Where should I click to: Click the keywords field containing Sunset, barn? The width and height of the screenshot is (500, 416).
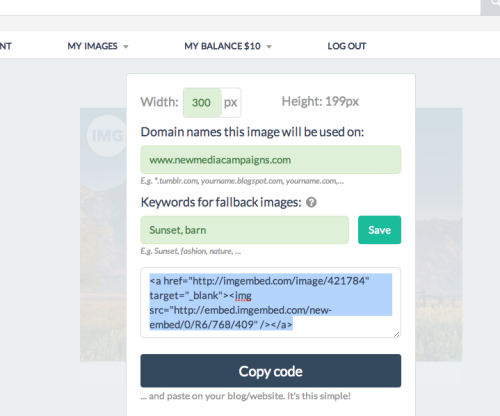(245, 230)
